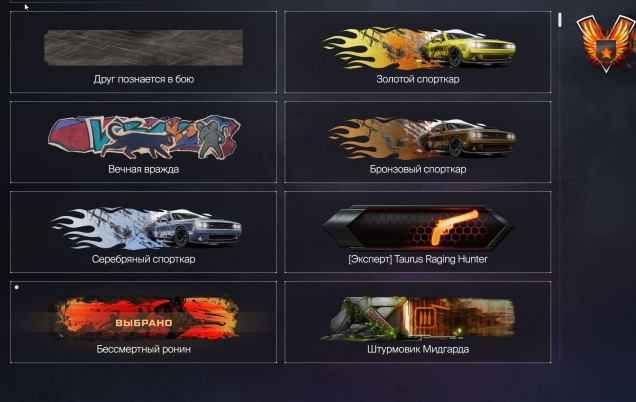Image resolution: width=636 pixels, height=402 pixels.
Task: Click the ВЫБРАНО selected indicator label
Action: tap(144, 323)
